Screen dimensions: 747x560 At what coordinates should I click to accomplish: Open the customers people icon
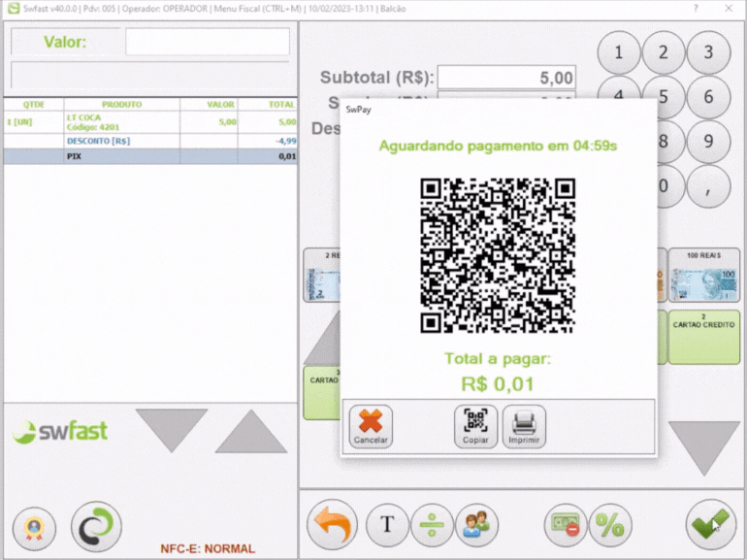pyautogui.click(x=477, y=525)
